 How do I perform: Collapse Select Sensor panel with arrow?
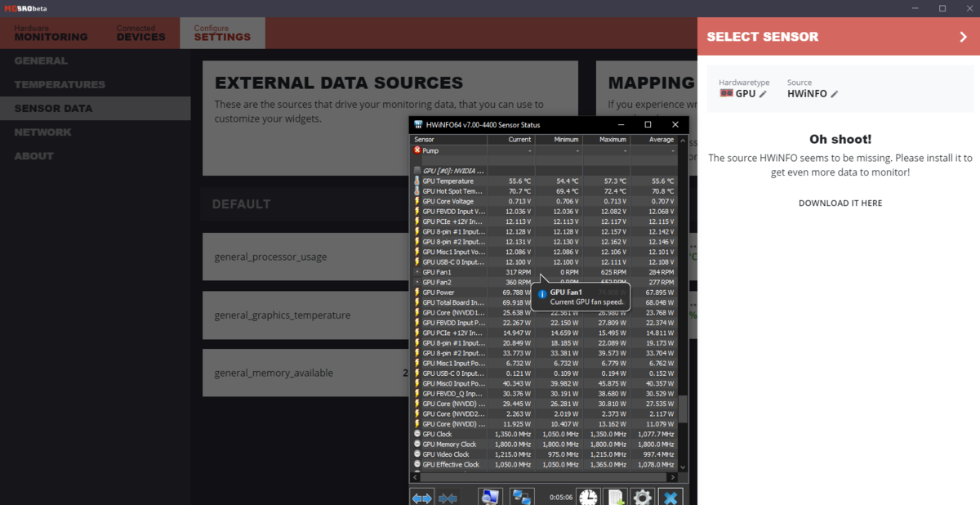pos(964,37)
